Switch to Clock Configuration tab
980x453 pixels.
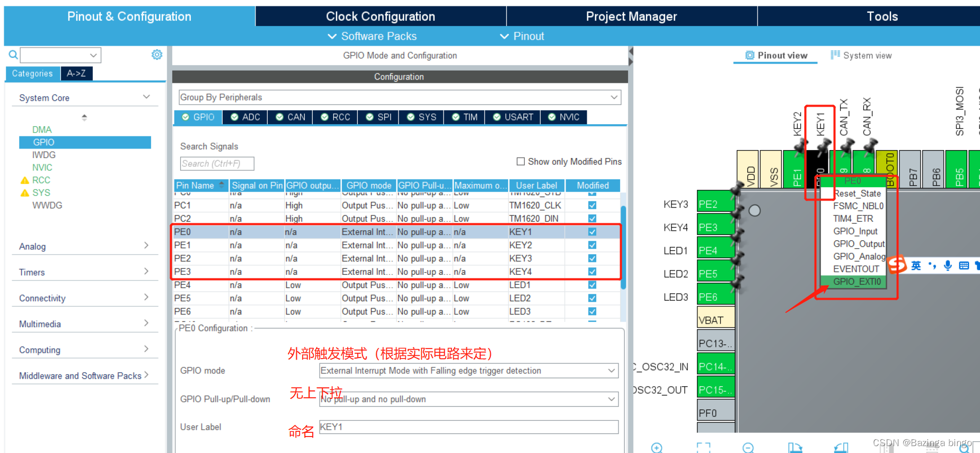point(381,16)
